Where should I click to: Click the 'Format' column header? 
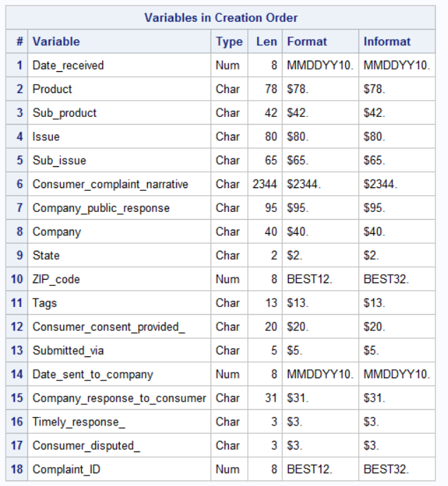point(307,42)
